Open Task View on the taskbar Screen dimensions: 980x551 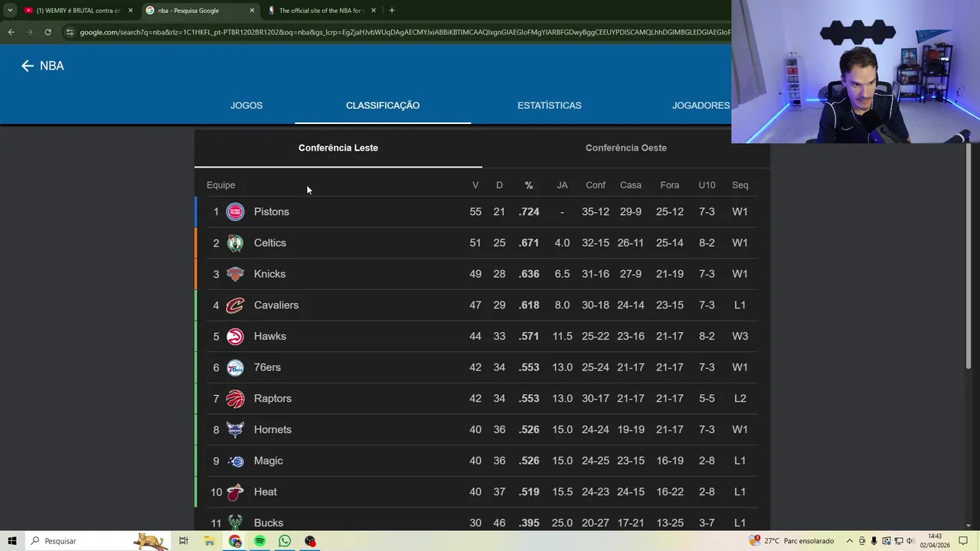tap(184, 541)
